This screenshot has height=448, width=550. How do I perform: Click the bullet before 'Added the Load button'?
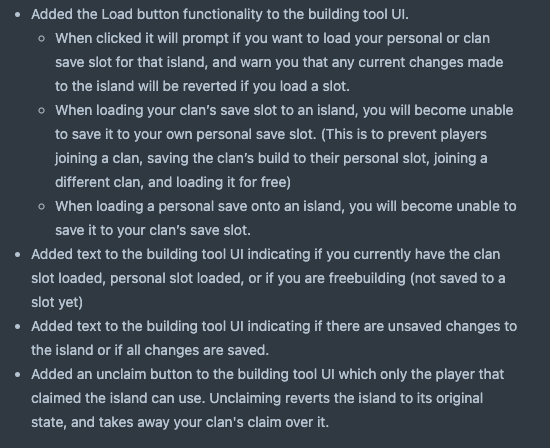click(18, 15)
